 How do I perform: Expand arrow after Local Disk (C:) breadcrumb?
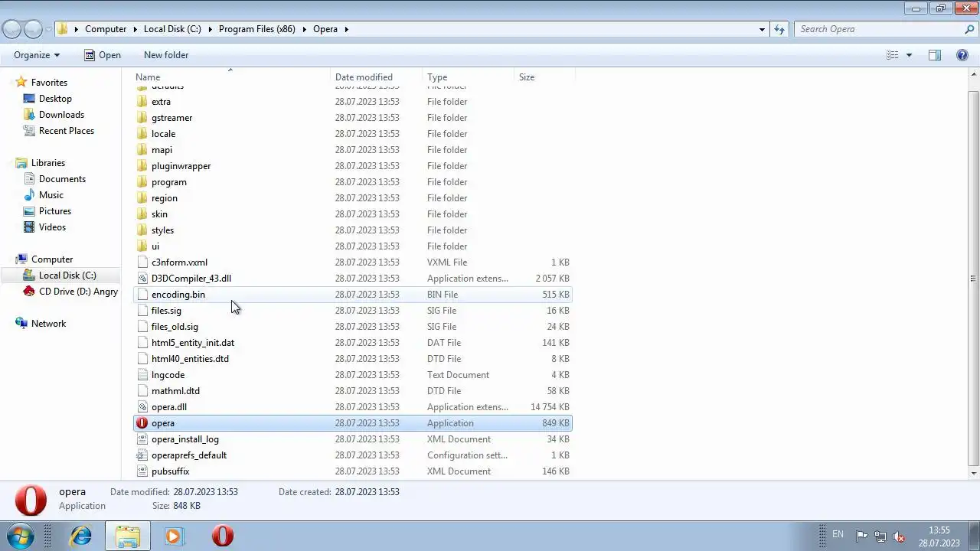point(210,29)
